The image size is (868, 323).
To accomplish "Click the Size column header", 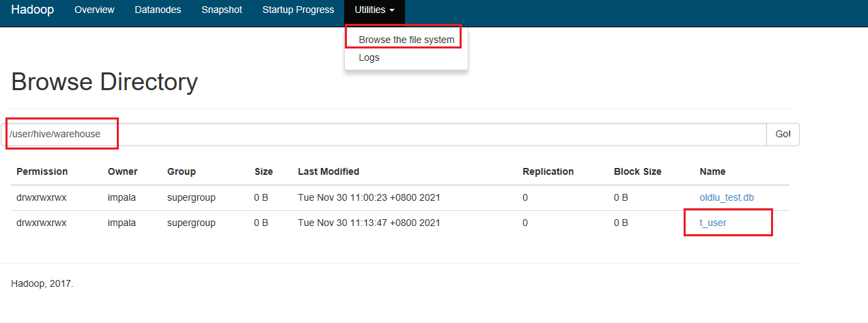I will click(264, 171).
